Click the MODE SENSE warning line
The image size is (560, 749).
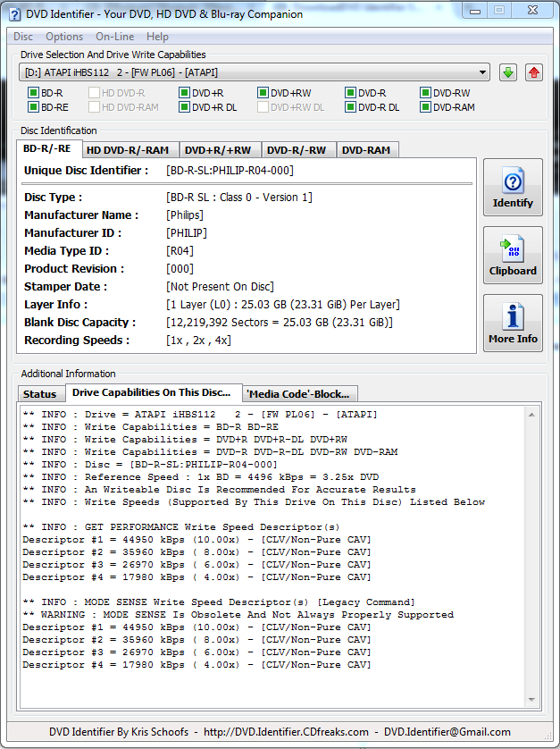tap(238, 615)
